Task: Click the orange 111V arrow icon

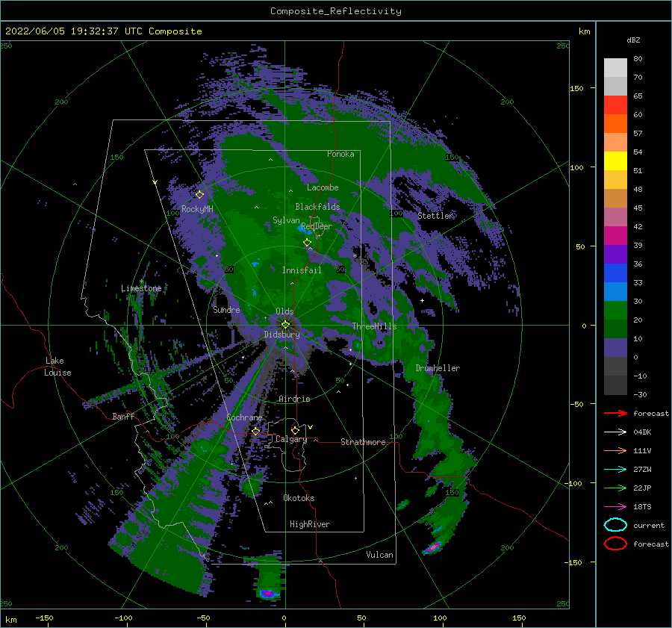Action: point(615,450)
